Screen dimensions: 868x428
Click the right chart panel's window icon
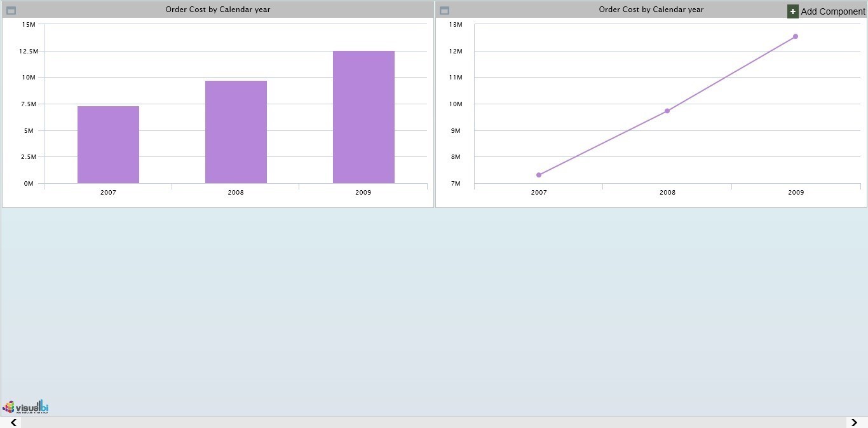(x=444, y=10)
